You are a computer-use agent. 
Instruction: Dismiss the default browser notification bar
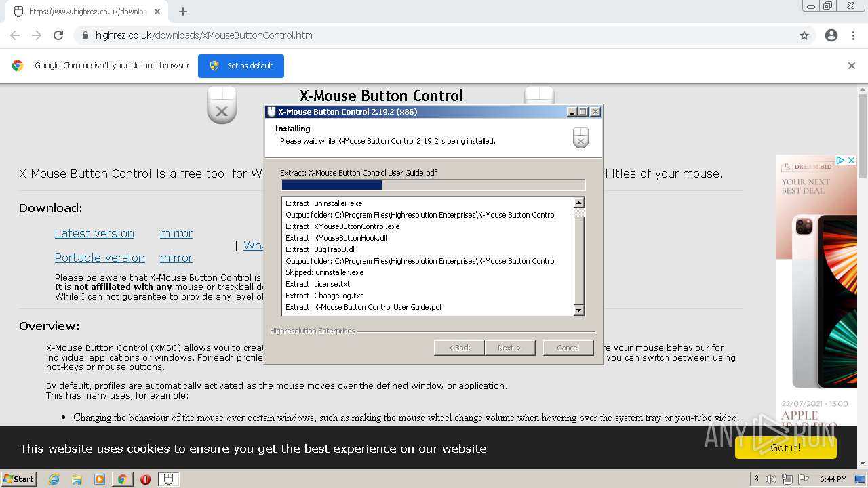click(x=852, y=66)
